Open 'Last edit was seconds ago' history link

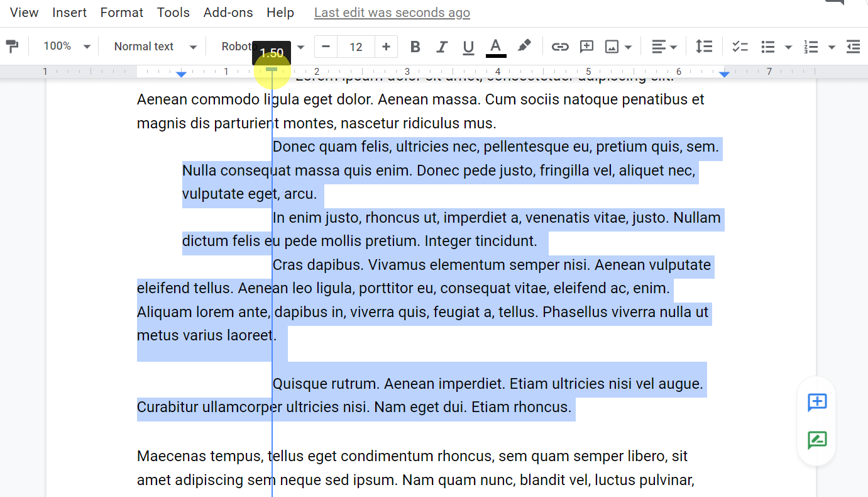tap(392, 13)
